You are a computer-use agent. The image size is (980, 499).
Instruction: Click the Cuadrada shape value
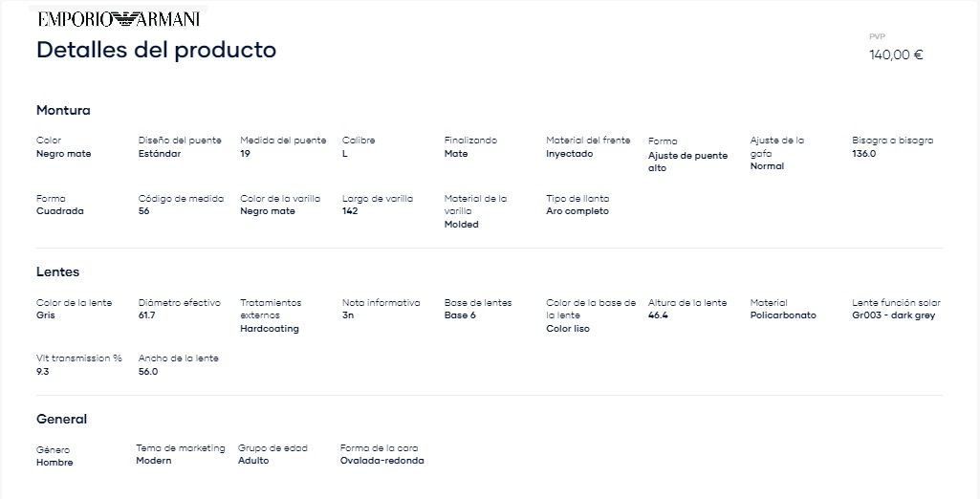60,211
